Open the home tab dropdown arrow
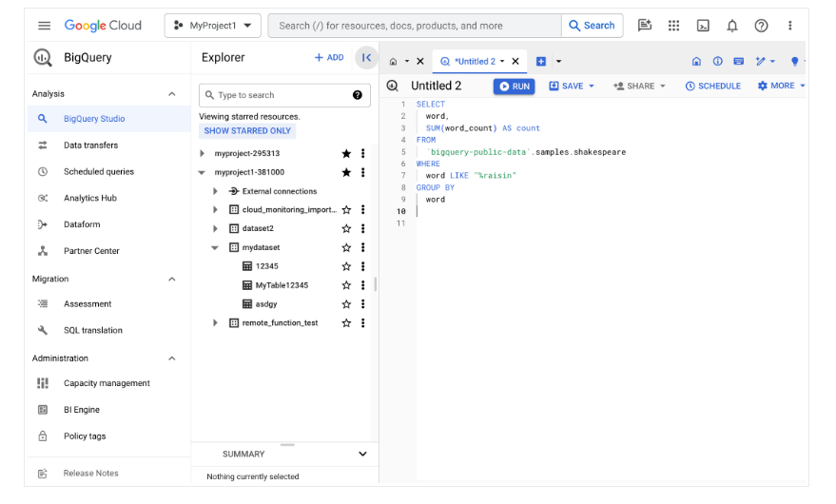 [x=407, y=61]
